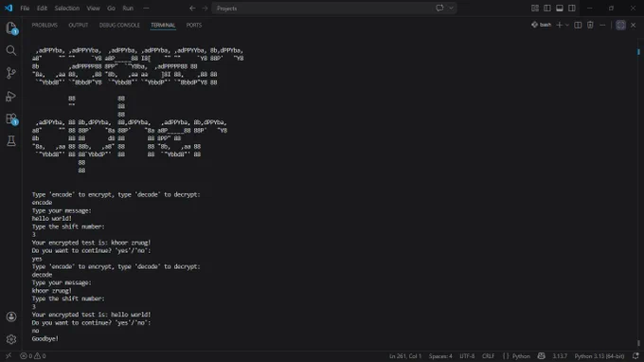Viewport: 644px width, 362px height.
Task: Open the Source Control view
Action: tap(11, 73)
